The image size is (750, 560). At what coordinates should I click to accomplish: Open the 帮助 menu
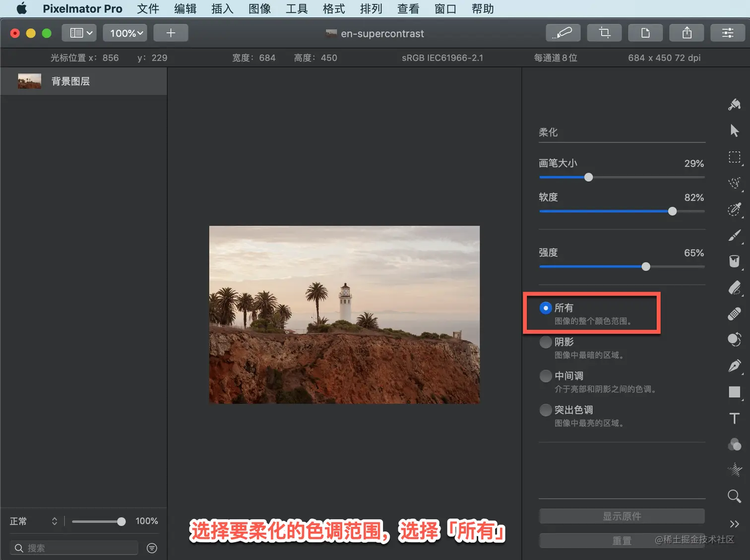click(483, 8)
